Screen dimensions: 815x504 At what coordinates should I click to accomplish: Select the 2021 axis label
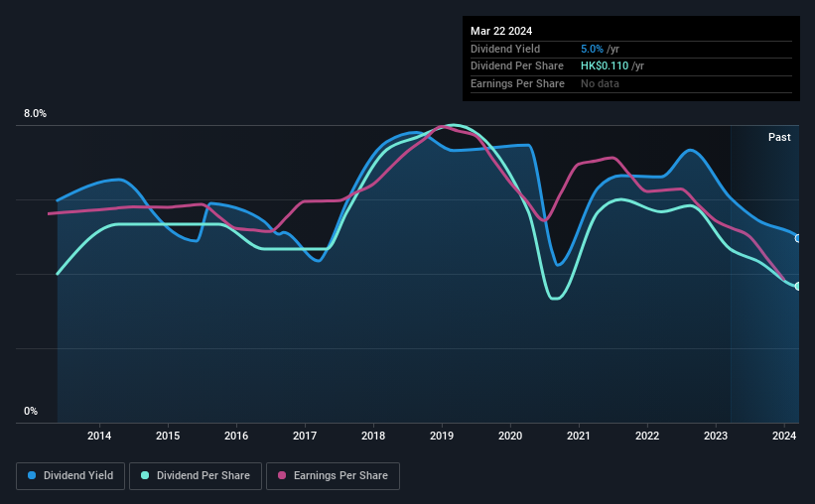pyautogui.click(x=579, y=436)
